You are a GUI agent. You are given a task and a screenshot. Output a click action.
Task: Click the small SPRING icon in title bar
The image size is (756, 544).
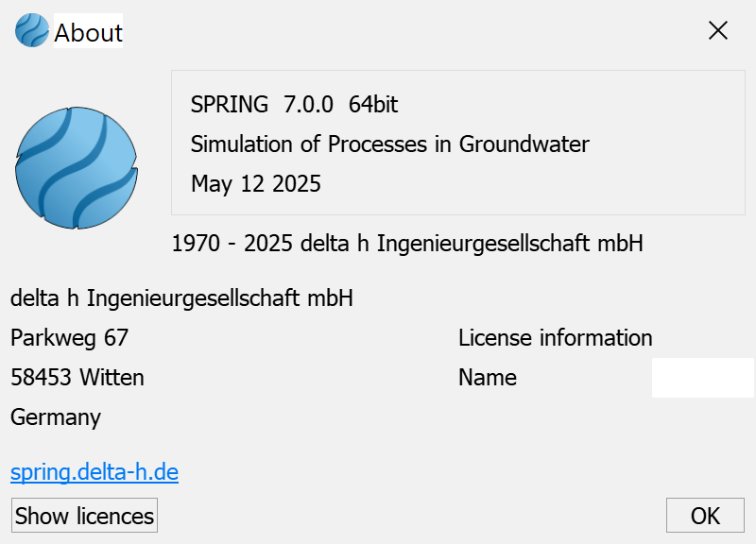pos(32,30)
